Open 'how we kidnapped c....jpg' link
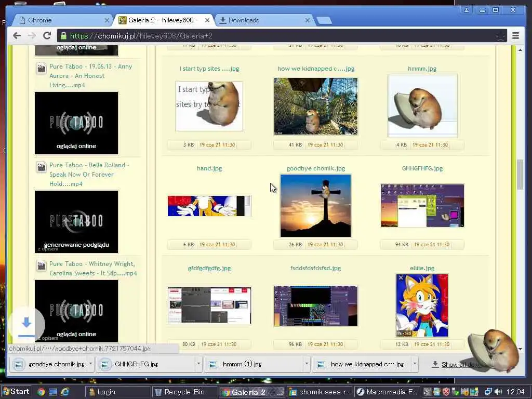The image size is (532, 399). pyautogui.click(x=316, y=69)
